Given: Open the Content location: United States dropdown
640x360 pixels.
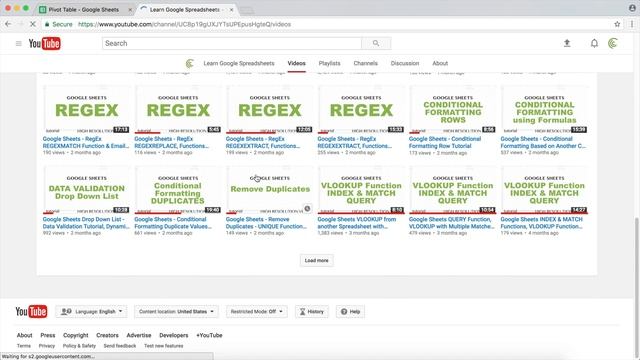Looking at the screenshot, I should pyautogui.click(x=176, y=311).
